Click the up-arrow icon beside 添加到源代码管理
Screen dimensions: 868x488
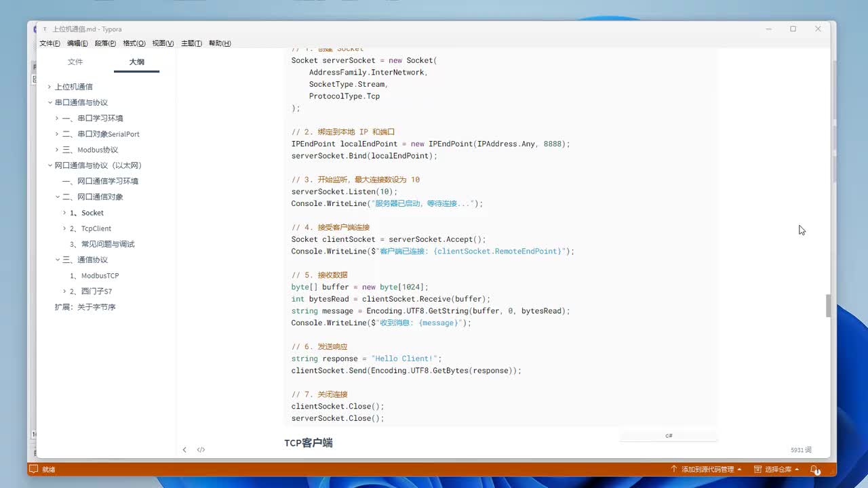tap(673, 469)
